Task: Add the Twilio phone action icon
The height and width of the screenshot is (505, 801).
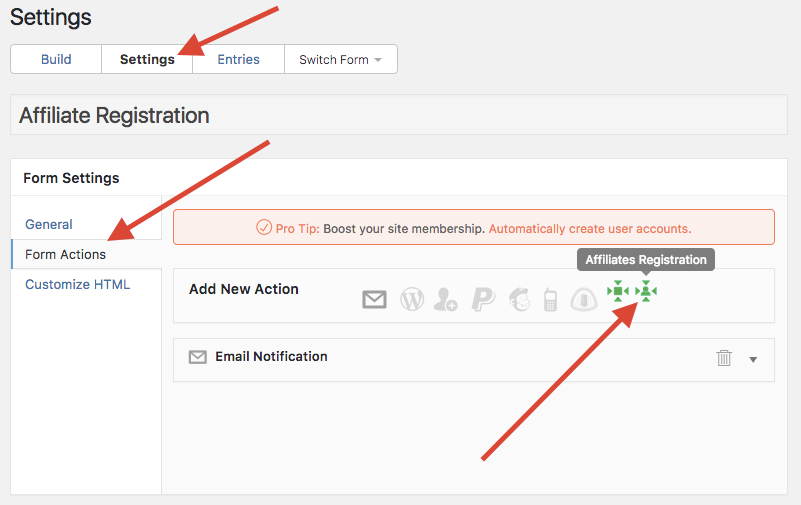Action: click(x=550, y=299)
